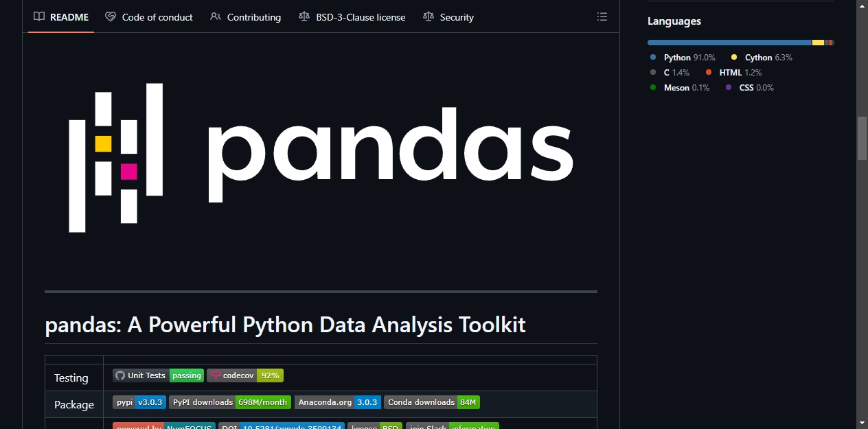Click the scales icon beside BSD-3-Clause license

pos(304,17)
